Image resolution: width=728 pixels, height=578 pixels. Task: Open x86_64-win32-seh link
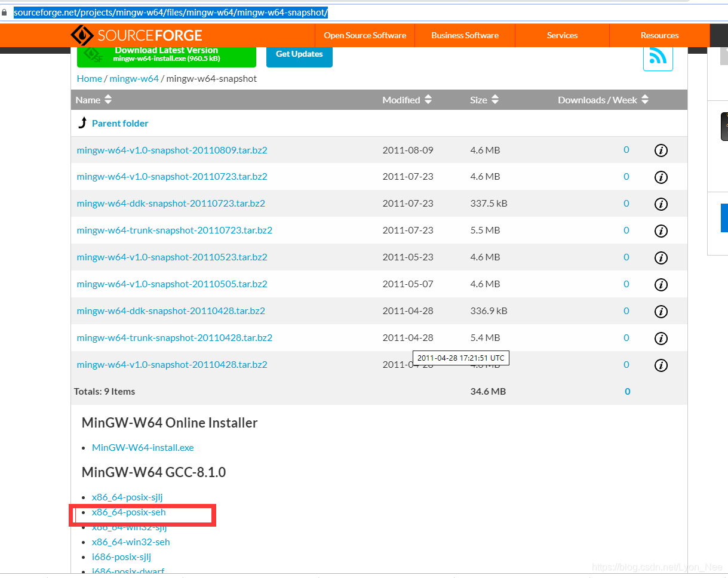[x=131, y=542]
